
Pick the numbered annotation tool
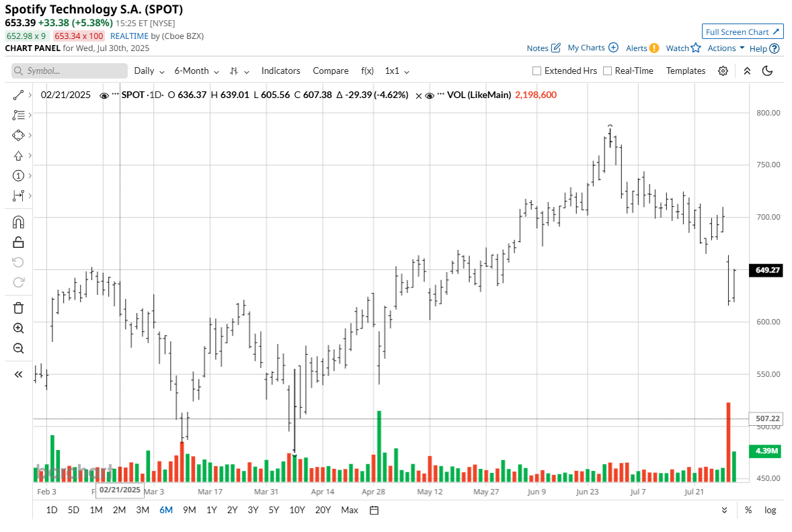[18, 175]
